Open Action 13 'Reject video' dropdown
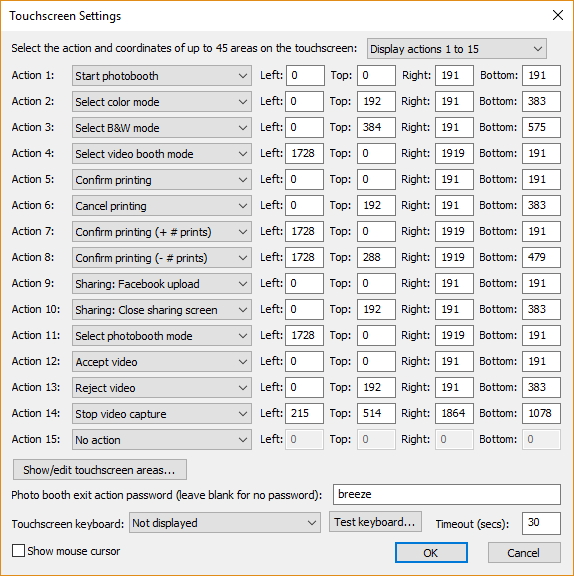The width and height of the screenshot is (574, 576). pos(162,388)
